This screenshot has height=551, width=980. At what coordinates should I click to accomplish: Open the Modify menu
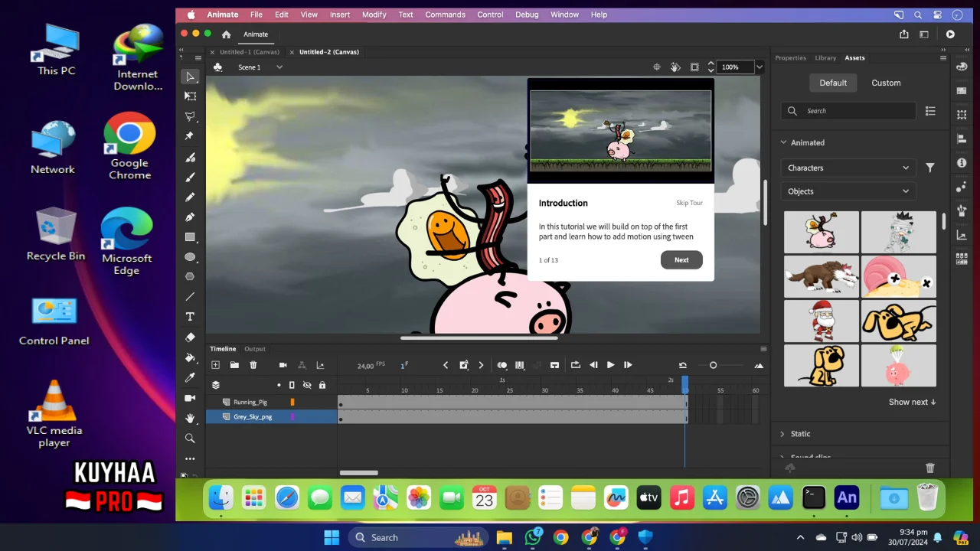374,15
